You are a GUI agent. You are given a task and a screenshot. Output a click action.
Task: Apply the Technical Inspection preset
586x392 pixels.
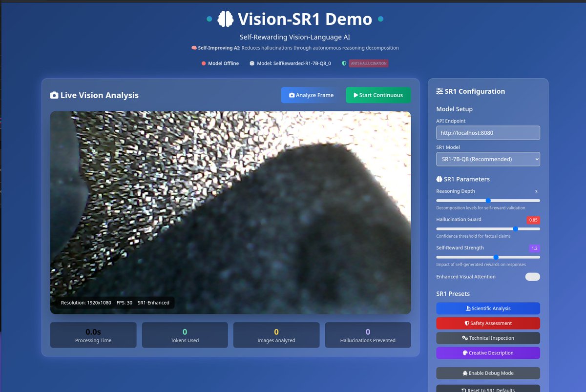[x=488, y=338]
